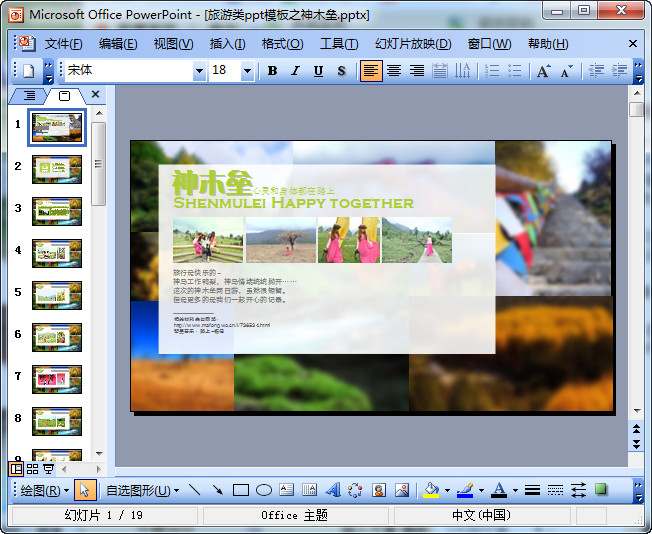Open the 插入(I) menu

pos(227,44)
